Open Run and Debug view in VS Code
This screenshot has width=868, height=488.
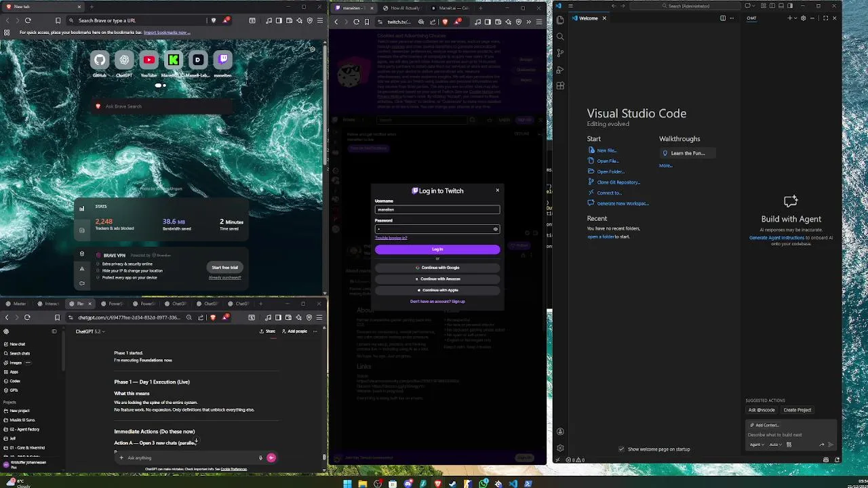560,70
